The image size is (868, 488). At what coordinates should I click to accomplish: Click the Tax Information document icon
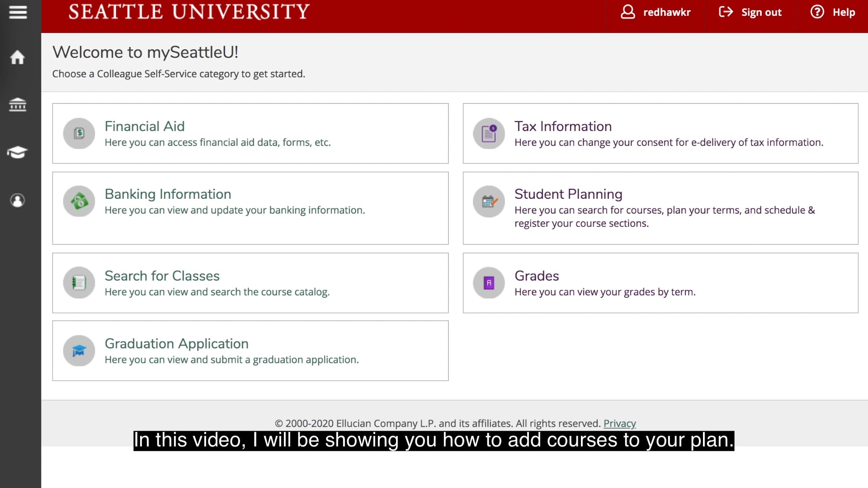tap(489, 133)
